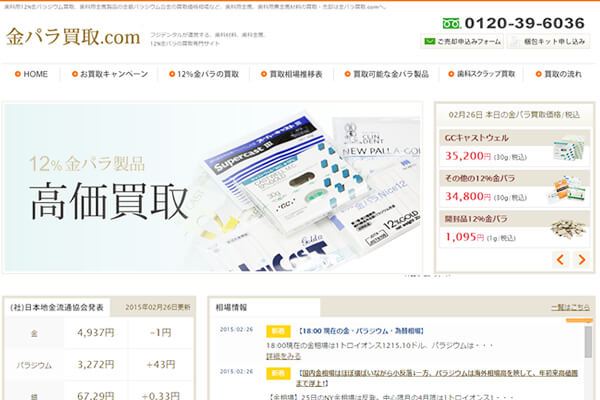
Task: Click the 金パラ買取.com site logo
Action: (73, 37)
